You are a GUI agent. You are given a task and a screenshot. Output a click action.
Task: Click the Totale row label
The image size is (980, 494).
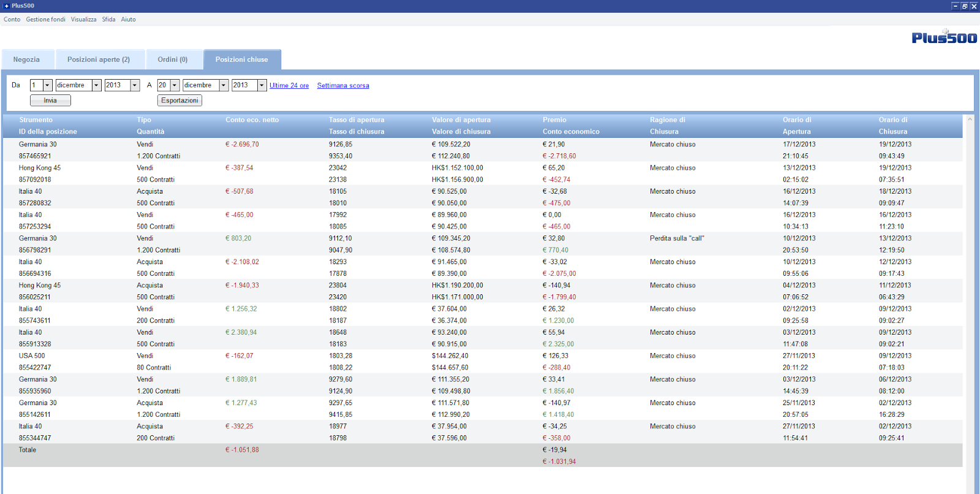tap(28, 450)
